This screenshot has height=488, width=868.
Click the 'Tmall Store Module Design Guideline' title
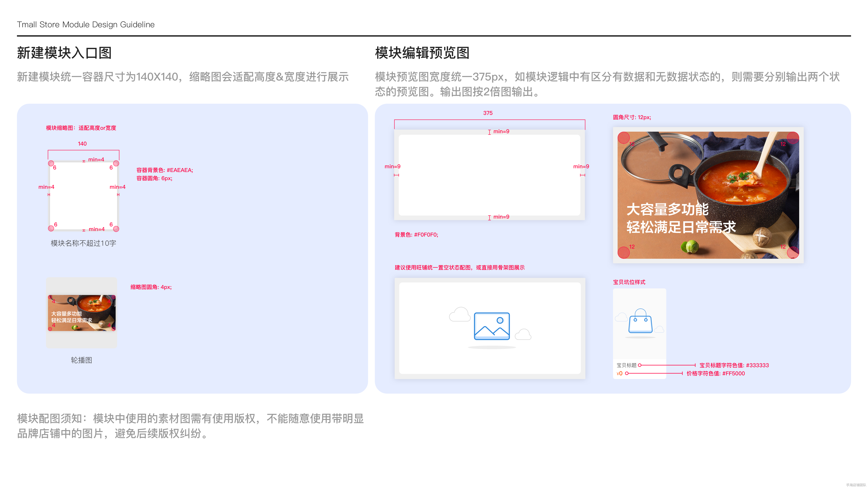(x=86, y=25)
